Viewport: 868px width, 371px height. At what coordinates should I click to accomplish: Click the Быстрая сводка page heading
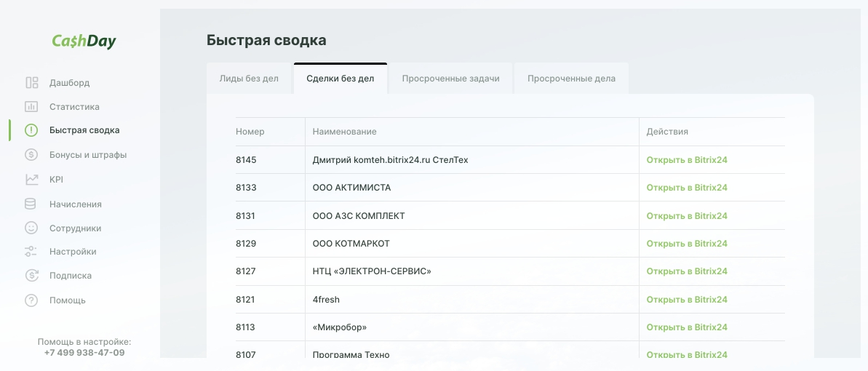pyautogui.click(x=266, y=41)
